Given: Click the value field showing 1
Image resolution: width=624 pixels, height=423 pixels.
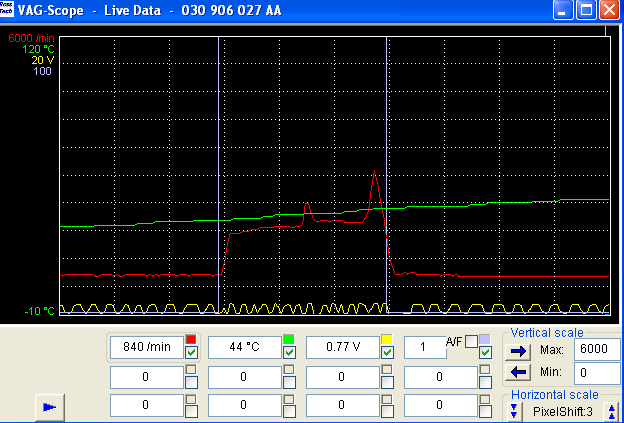Looking at the screenshot, I should (x=425, y=347).
